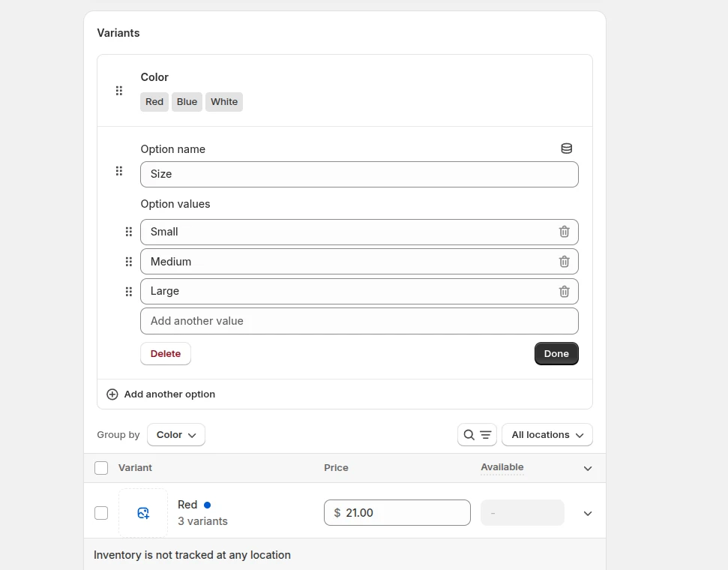
Task: Select the White color tag
Action: pyautogui.click(x=223, y=102)
